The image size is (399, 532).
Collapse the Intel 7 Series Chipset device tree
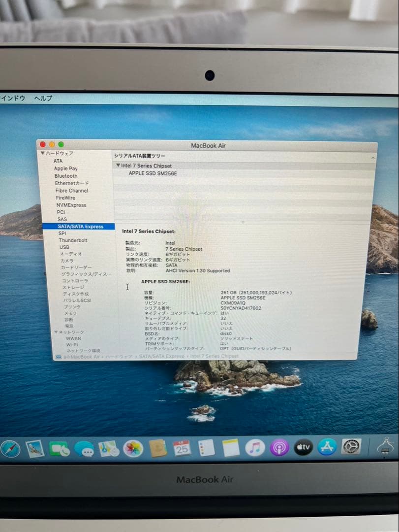point(119,166)
